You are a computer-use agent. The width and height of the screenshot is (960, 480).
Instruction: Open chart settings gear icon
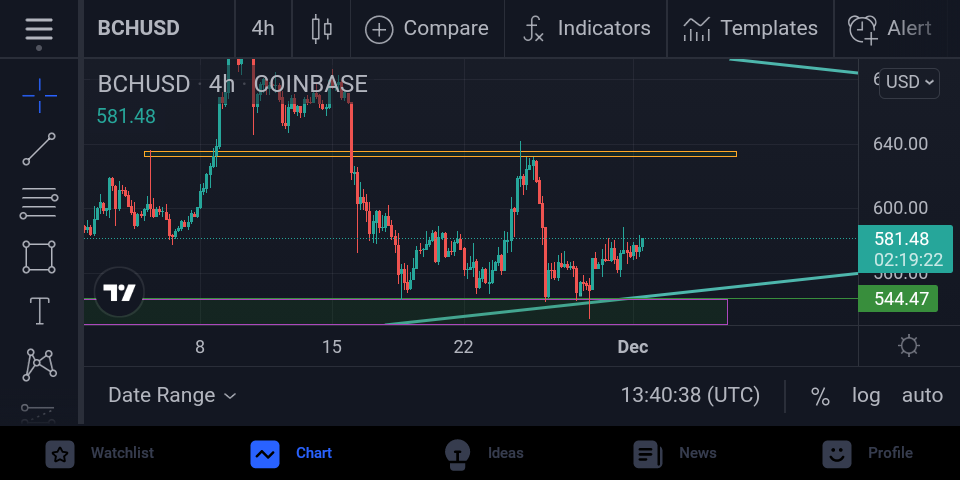909,346
